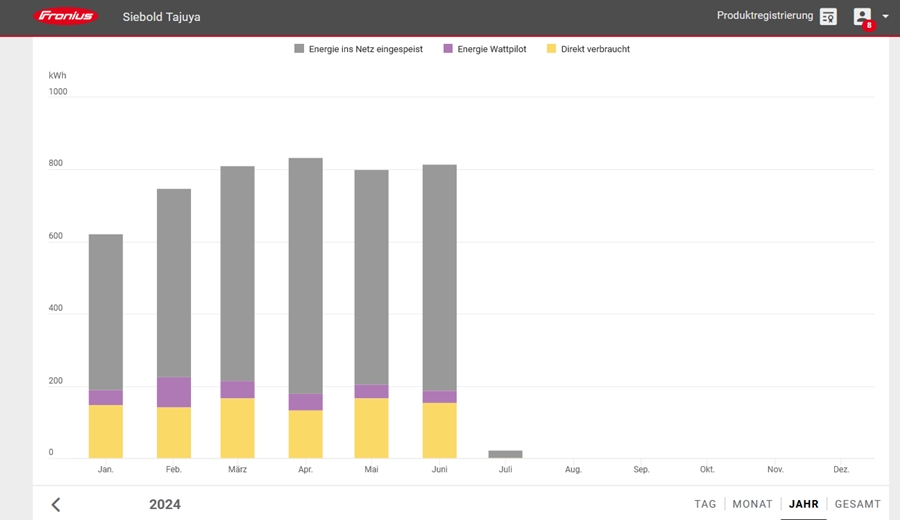Switch to the MONAT view tab

coord(752,504)
